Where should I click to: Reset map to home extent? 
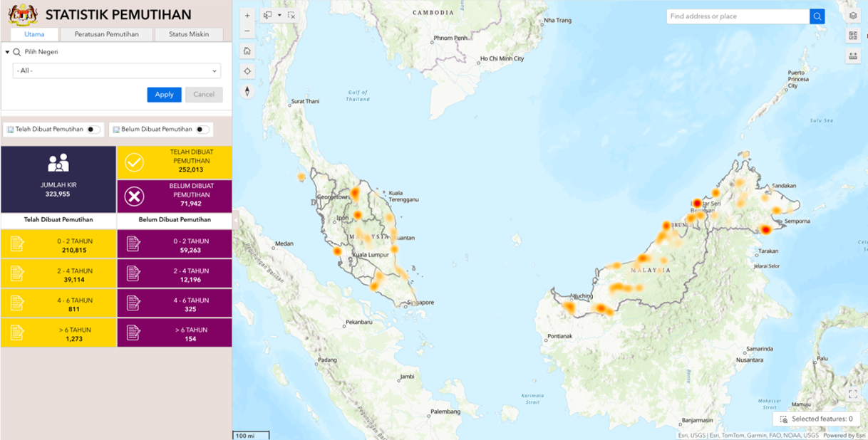click(247, 51)
